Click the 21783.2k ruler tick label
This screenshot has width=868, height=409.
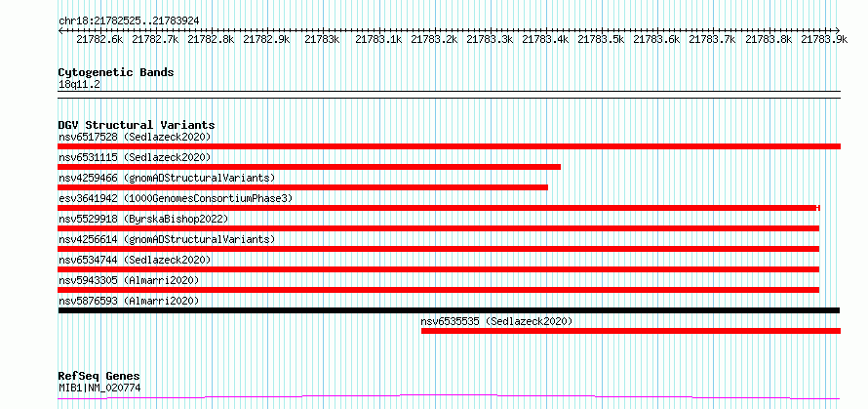point(434,39)
